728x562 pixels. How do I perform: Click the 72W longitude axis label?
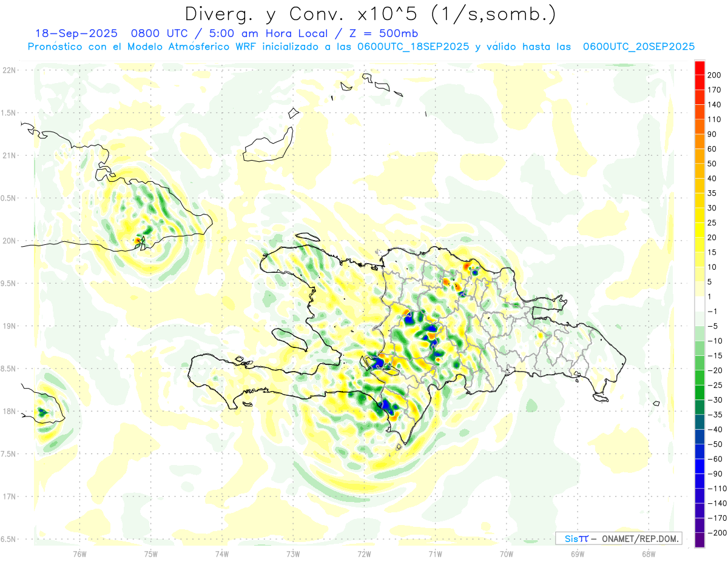click(x=364, y=553)
